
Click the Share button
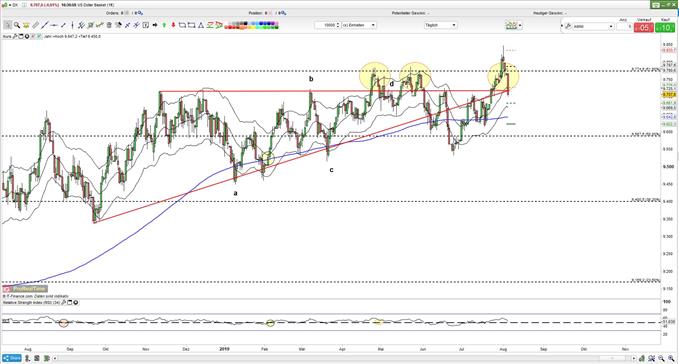click(12, 358)
